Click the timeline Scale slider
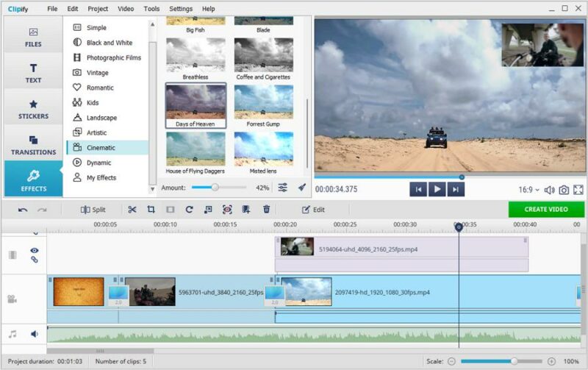Screen dimensions: 588x370 coord(501,361)
